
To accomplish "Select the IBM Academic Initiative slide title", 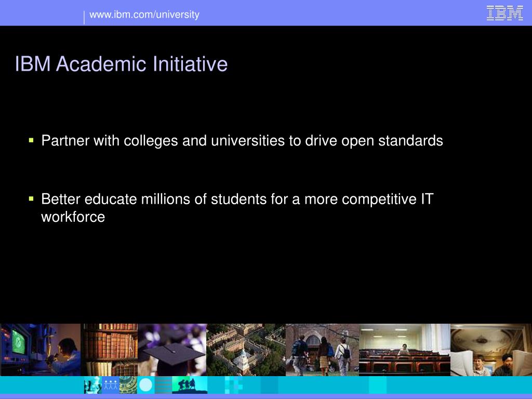I will 121,64.
